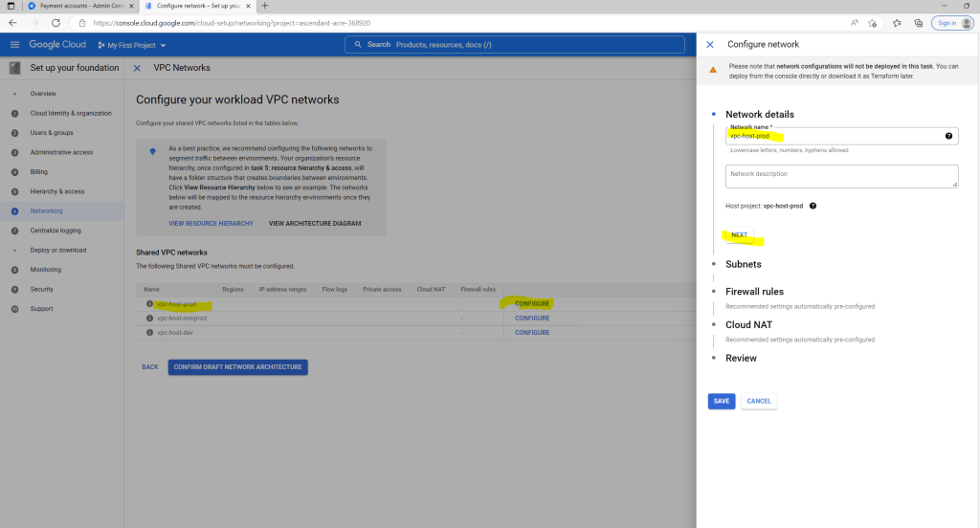Expand the Network details step heading
980x528 pixels.
(x=759, y=115)
